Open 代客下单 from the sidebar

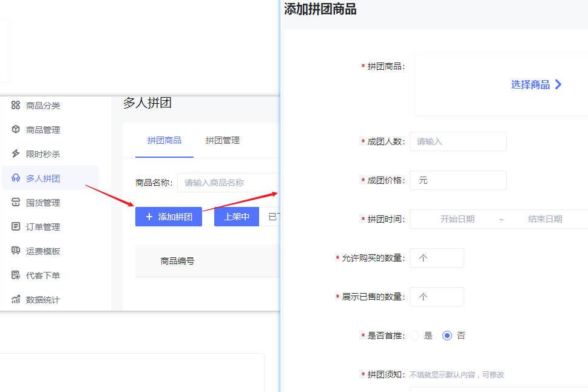click(x=15, y=275)
